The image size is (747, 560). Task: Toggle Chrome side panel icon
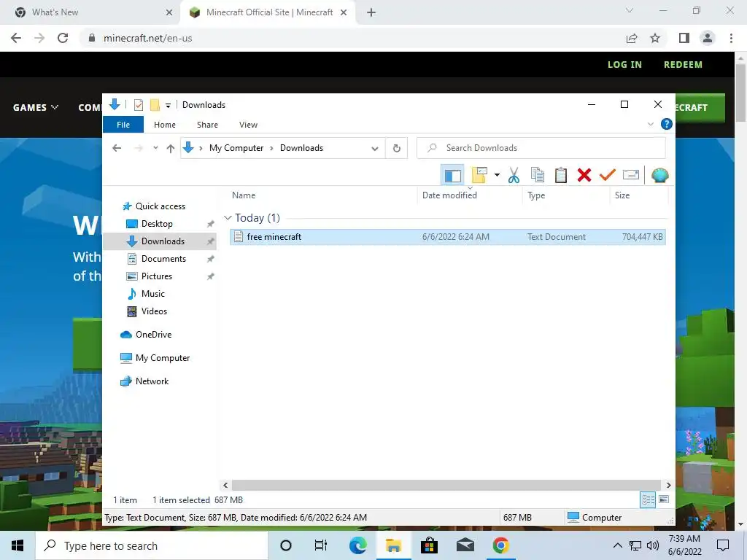click(684, 38)
